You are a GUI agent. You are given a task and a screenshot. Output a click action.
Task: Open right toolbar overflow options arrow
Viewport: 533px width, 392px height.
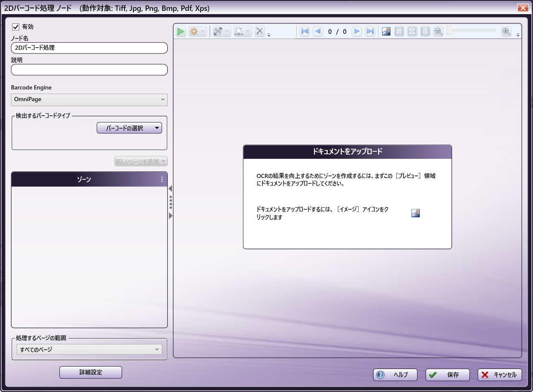point(518,35)
